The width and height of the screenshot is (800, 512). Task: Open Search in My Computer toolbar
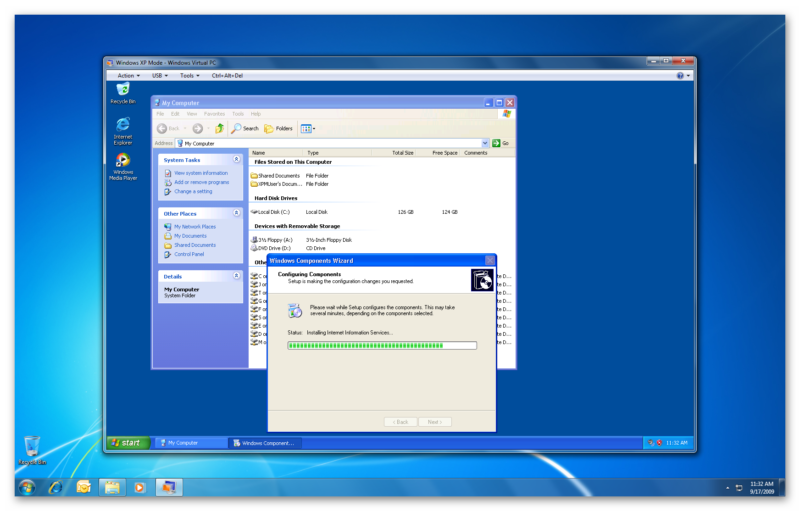245,129
